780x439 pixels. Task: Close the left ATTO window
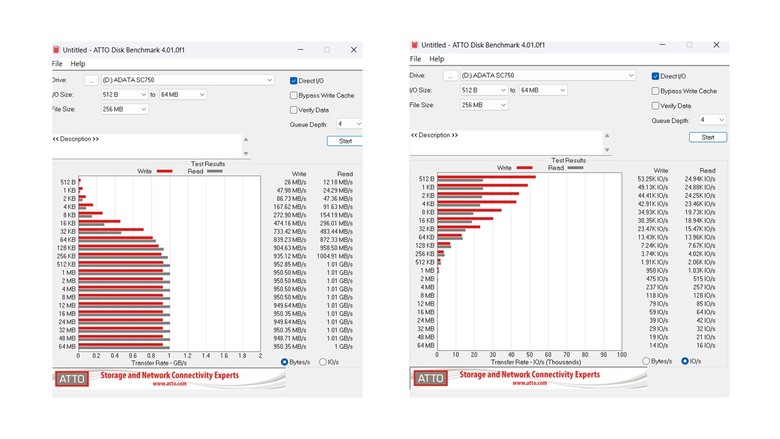coord(354,50)
